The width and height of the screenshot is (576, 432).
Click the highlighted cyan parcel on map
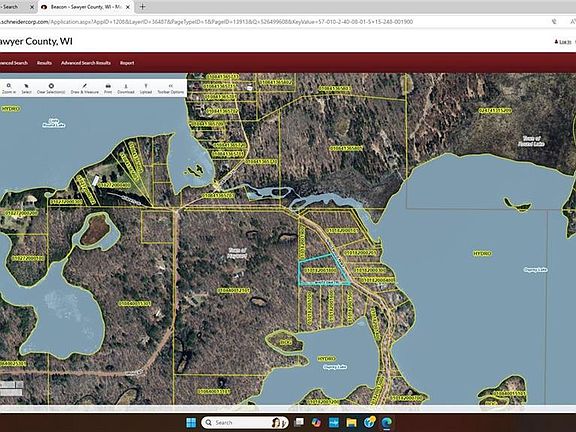(x=319, y=271)
